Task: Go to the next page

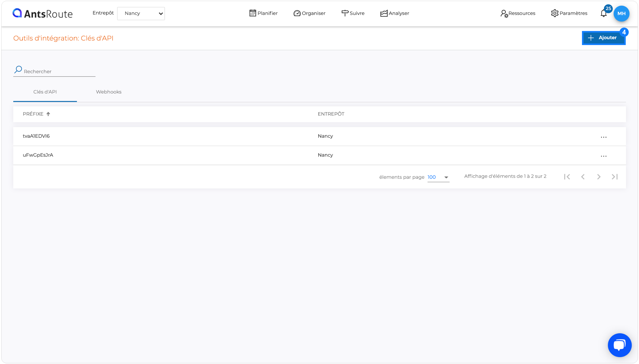Action: click(599, 177)
